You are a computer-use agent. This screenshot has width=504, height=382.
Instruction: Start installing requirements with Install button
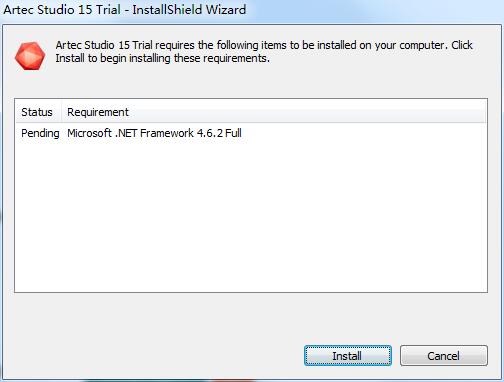coord(348,356)
